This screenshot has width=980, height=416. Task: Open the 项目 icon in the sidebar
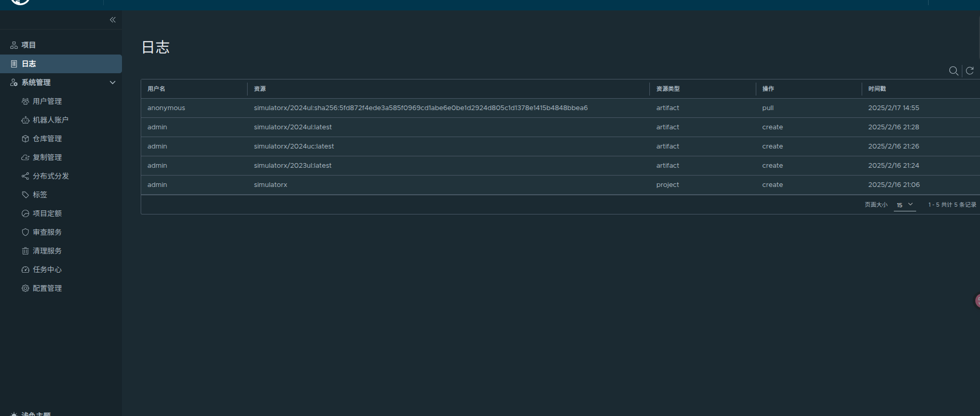coord(14,45)
